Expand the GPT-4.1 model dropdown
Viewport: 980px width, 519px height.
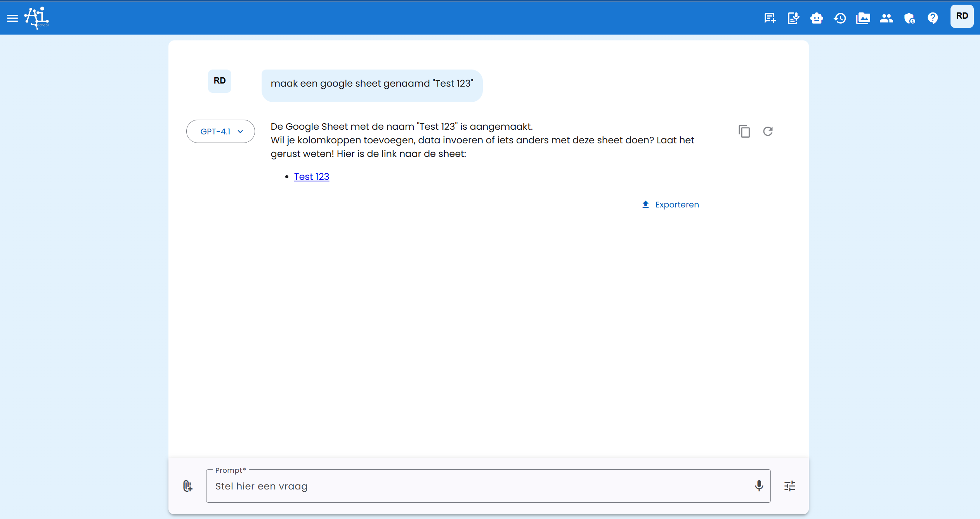[220, 131]
